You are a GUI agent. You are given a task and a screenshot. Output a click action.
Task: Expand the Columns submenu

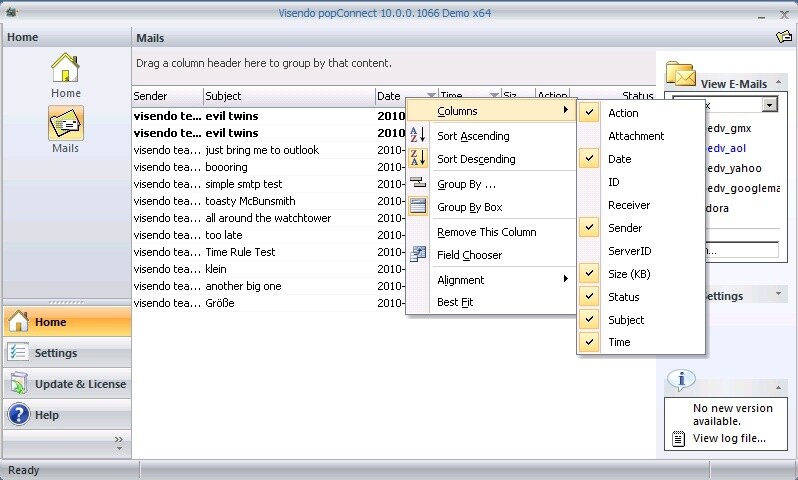[492, 110]
